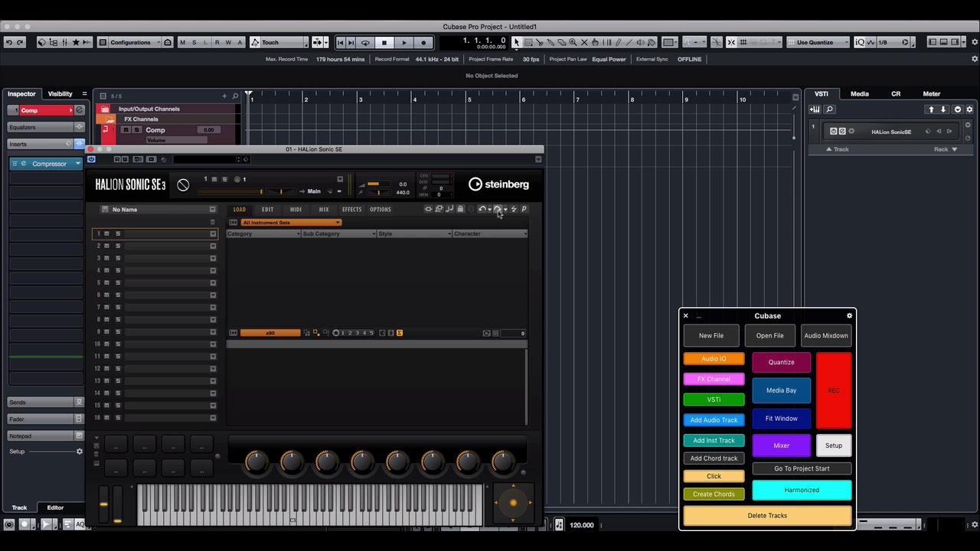Open the Editor tab at bottom left
This screenshot has width=980, height=551.
pos(55,507)
